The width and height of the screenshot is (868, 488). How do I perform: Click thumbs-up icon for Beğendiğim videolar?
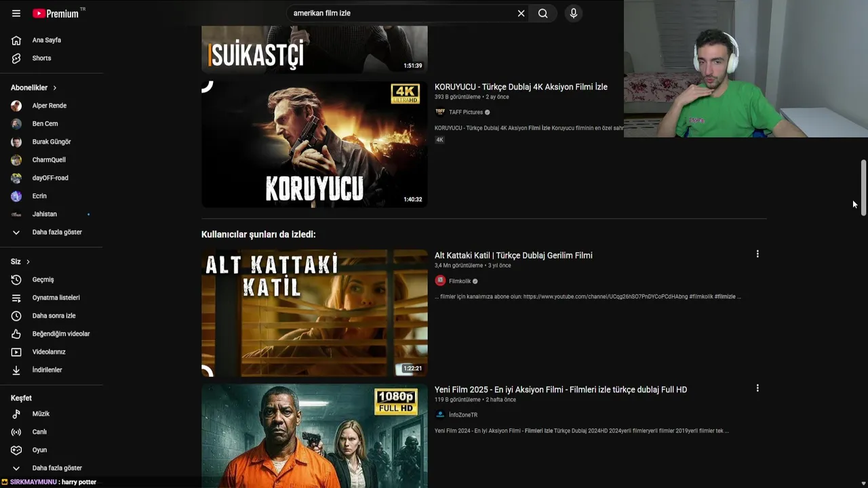(16, 333)
